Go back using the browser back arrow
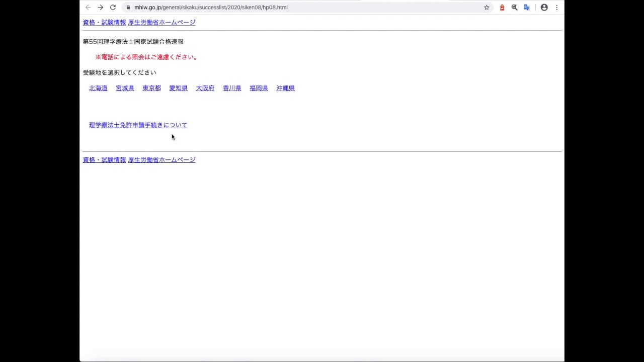This screenshot has height=362, width=644. 88,8
